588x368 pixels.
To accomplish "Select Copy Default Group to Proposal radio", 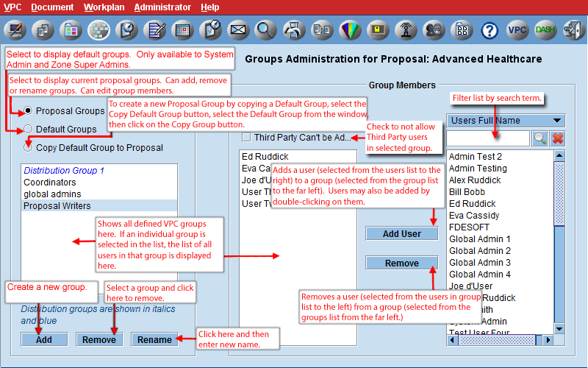I will coord(28,148).
